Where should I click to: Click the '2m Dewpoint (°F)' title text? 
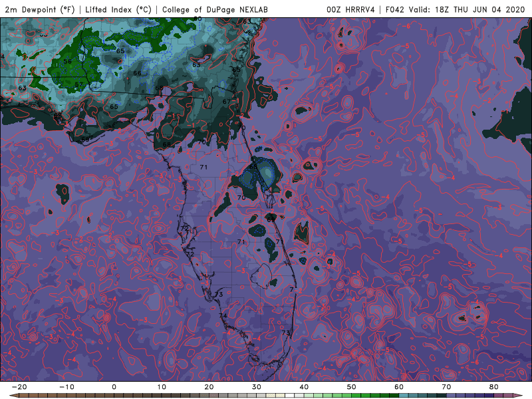39,9
